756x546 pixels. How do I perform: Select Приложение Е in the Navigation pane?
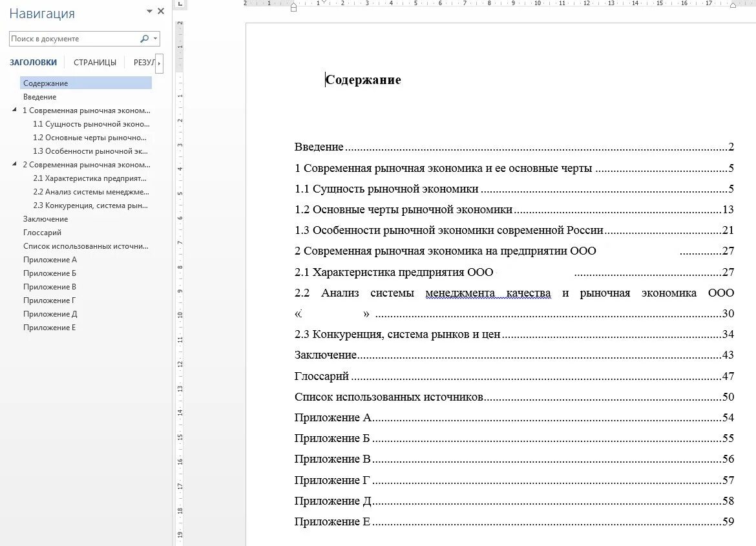49,327
